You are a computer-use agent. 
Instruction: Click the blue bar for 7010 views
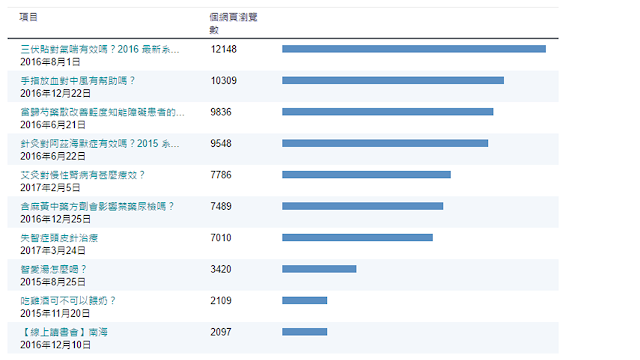point(358,238)
